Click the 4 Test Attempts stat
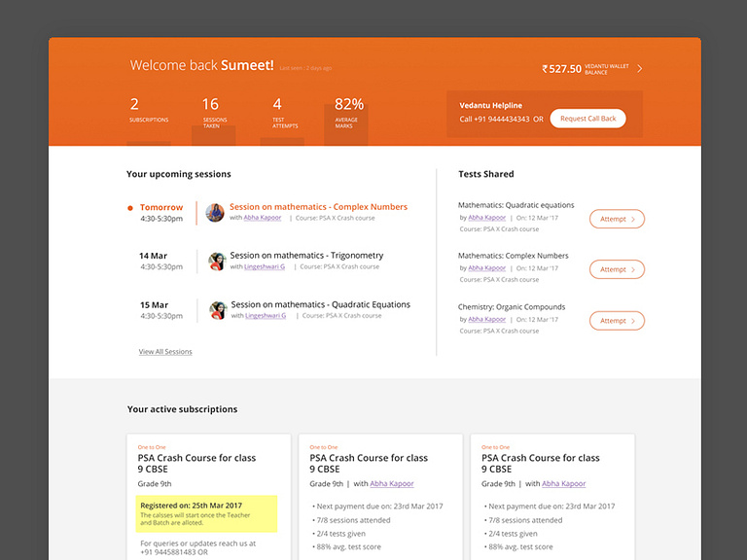 [285, 113]
